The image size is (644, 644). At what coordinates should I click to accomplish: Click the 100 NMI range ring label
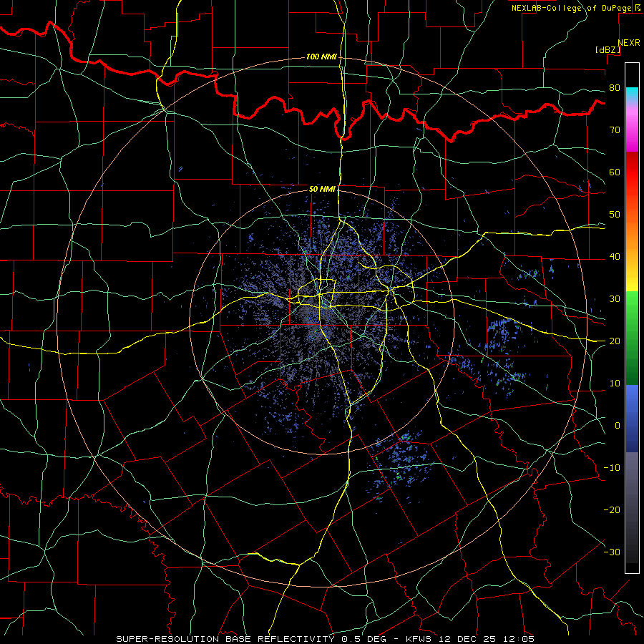(321, 57)
